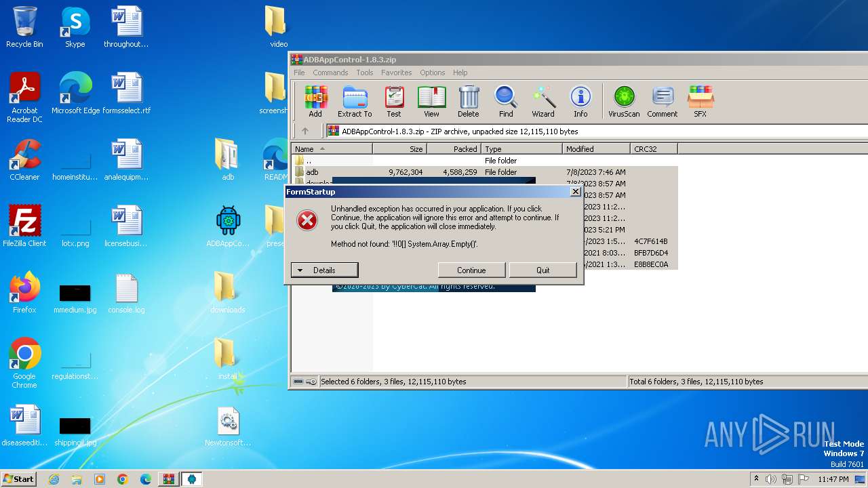Select the downloads folder on desktop
868x488 pixels.
click(228, 293)
